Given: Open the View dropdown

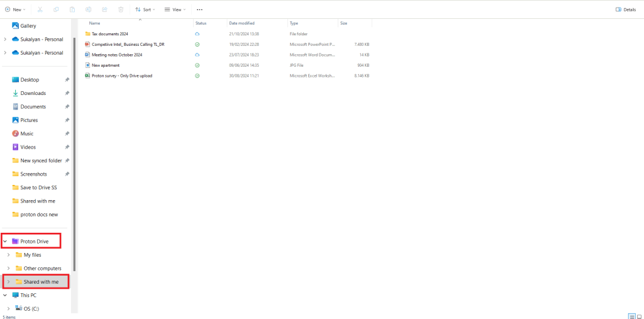Looking at the screenshot, I should 175,9.
